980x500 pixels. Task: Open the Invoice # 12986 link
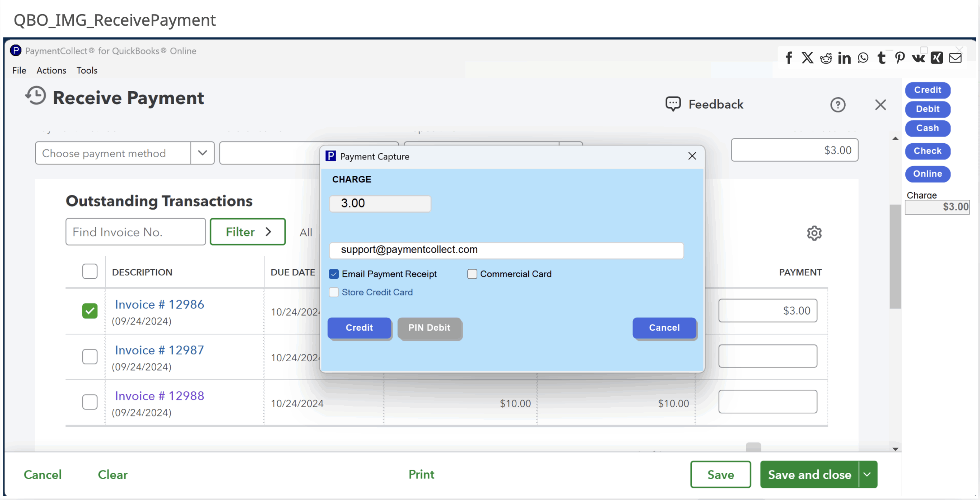[x=159, y=304]
